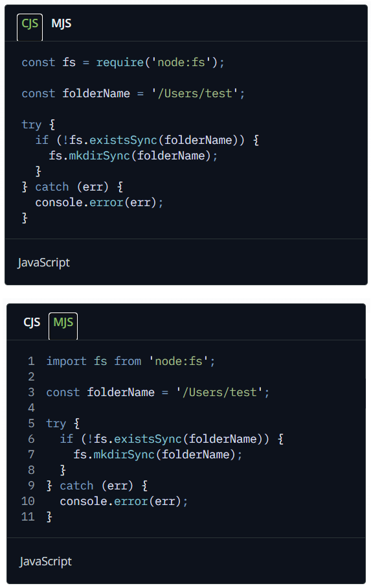
Task: Click line number 7 beside the mkdirSync line
Action: pos(32,454)
